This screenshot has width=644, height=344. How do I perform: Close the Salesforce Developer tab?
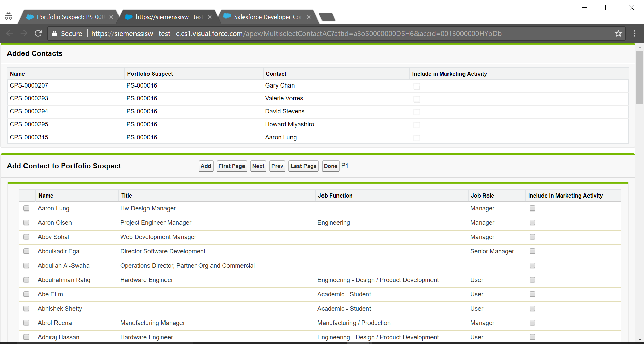click(x=308, y=17)
